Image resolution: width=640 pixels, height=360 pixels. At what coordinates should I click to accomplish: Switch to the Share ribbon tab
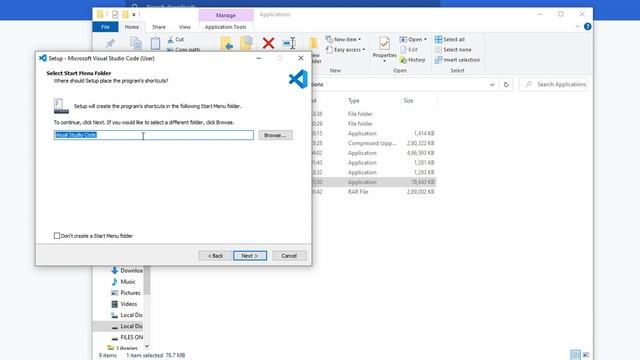click(159, 27)
